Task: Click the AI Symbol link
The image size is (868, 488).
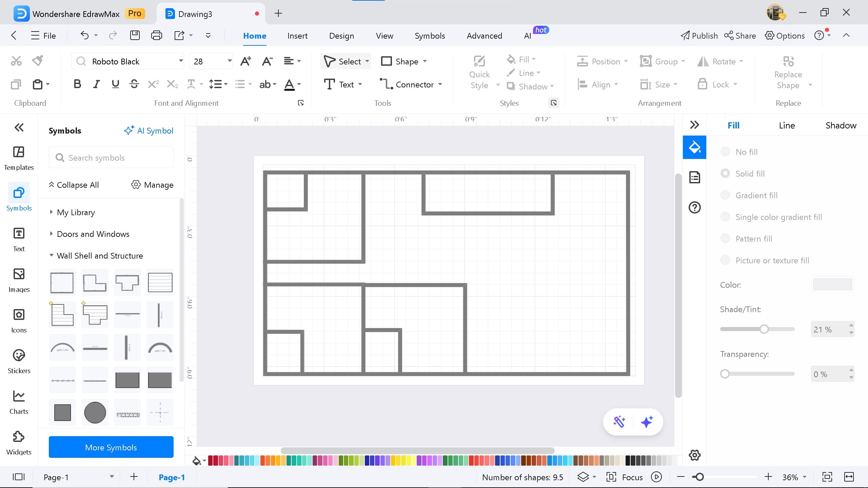Action: (149, 130)
